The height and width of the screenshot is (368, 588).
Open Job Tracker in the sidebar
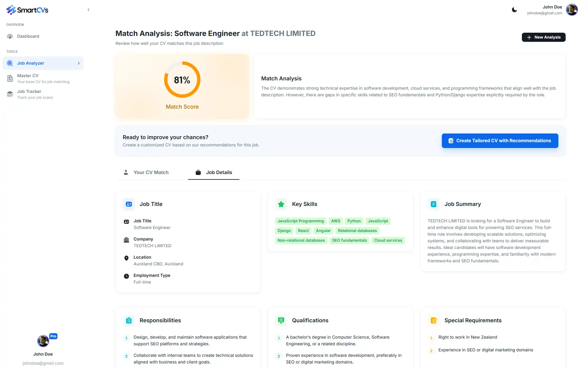(43, 94)
